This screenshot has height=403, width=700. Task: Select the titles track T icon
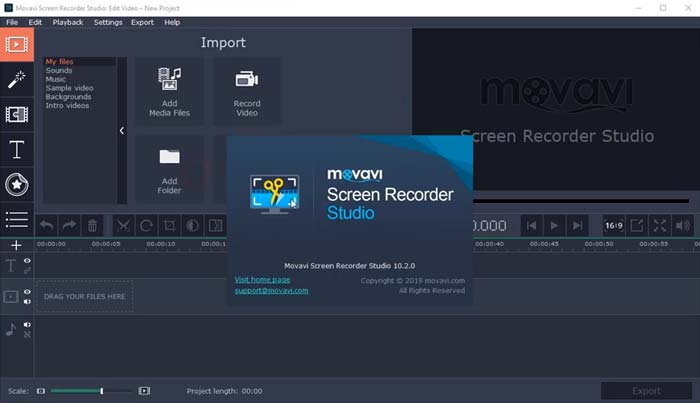(x=11, y=266)
